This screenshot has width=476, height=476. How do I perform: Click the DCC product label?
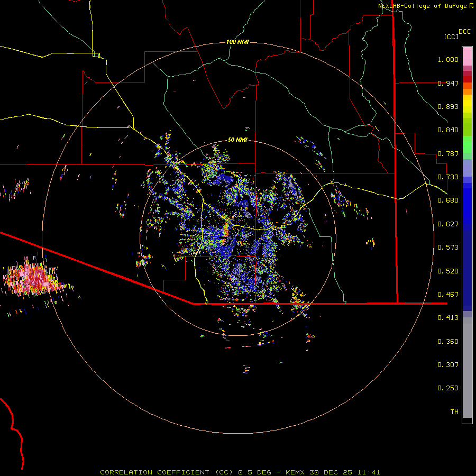pyautogui.click(x=465, y=32)
